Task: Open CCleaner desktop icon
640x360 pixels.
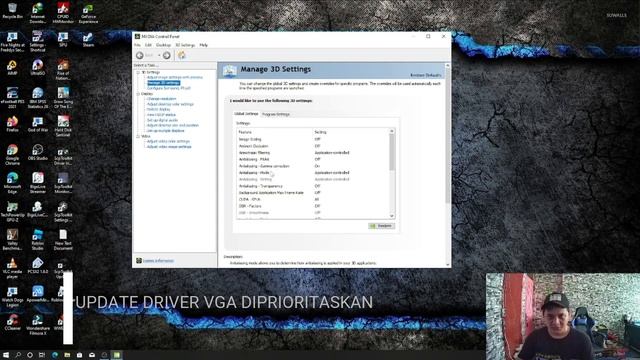Action: (x=12, y=322)
